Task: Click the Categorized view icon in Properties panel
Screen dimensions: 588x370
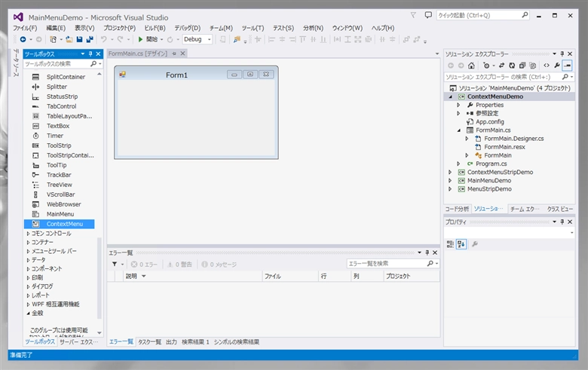Action: (x=450, y=244)
